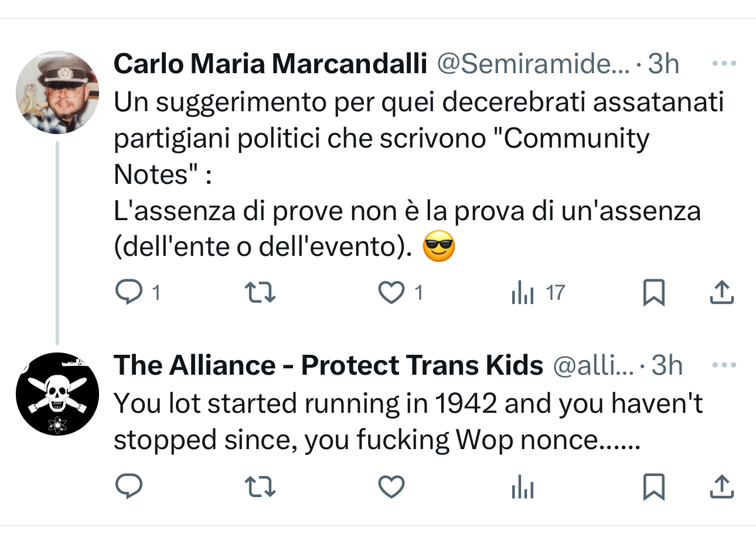Reply to The Alliance's tweet
Image resolution: width=756 pixels, height=534 pixels.
(127, 487)
